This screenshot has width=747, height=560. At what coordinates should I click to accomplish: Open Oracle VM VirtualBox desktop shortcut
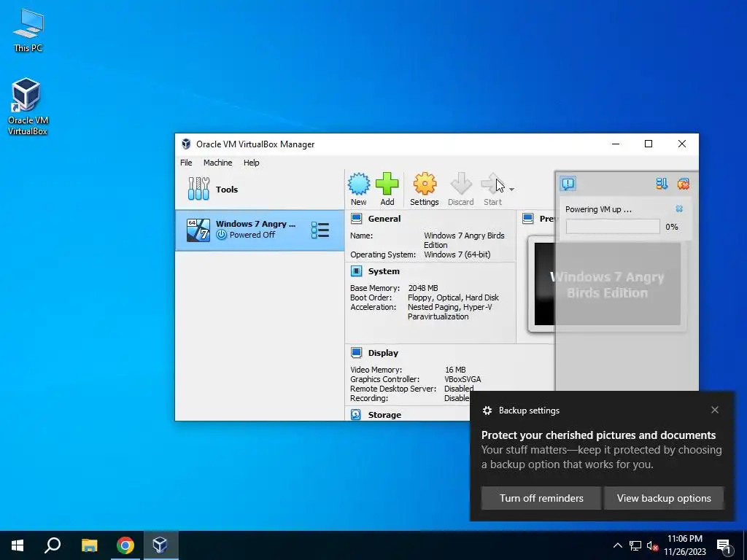(28, 106)
